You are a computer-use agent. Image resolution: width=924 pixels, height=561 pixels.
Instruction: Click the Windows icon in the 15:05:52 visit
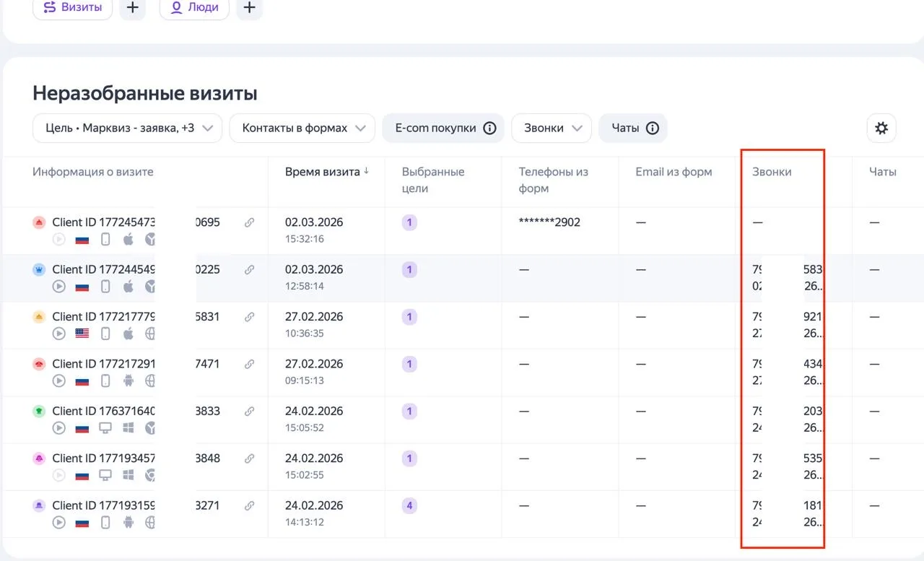coord(128,428)
